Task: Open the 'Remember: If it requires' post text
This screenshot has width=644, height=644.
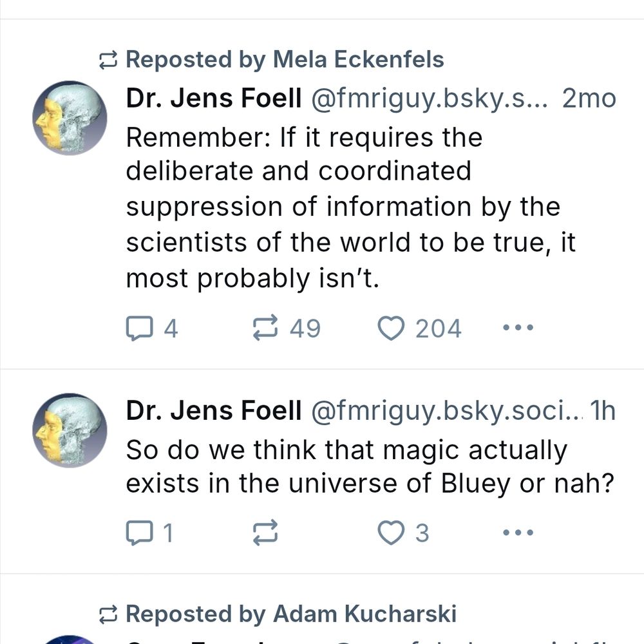Action: click(x=351, y=208)
